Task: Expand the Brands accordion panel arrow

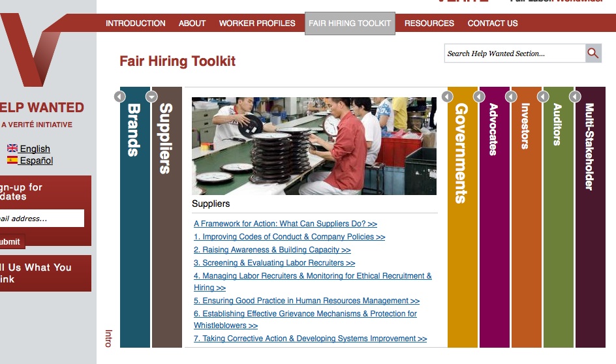Action: click(119, 97)
